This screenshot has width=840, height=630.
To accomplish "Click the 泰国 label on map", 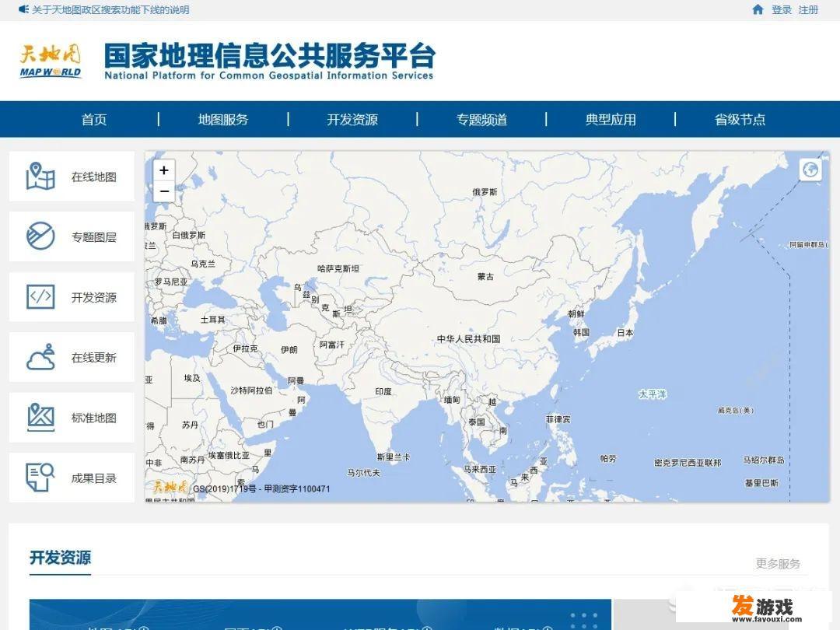I will [x=477, y=422].
